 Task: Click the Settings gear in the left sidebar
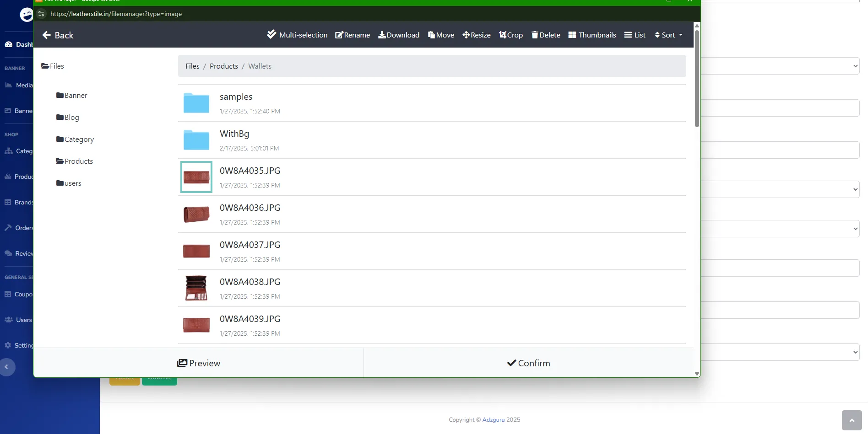[x=8, y=345]
